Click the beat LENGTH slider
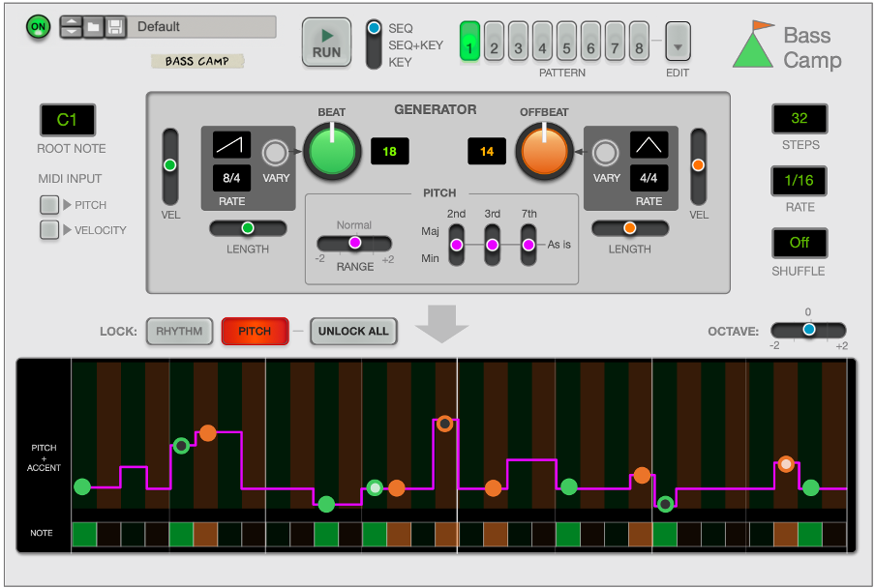Viewport: 875px width, 588px height. pos(248,228)
